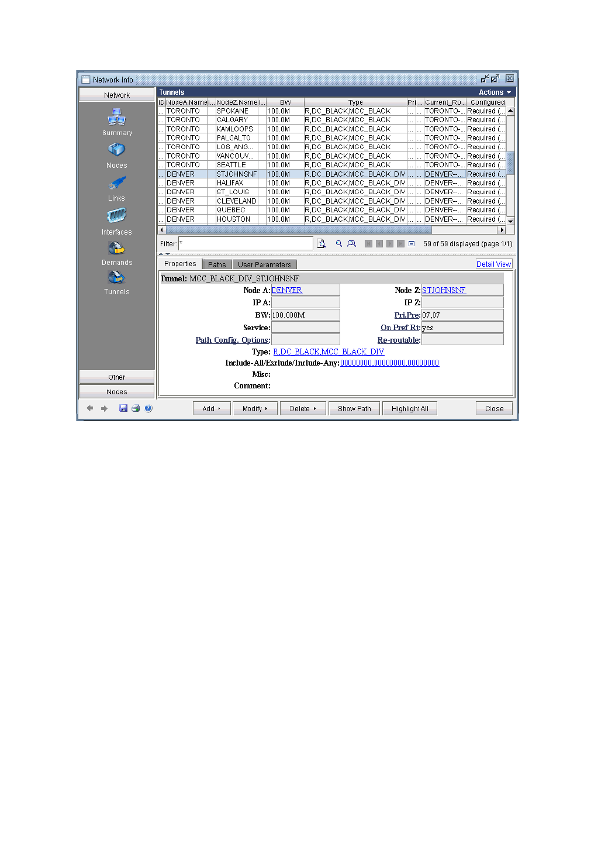Image resolution: width=591 pixels, height=868 pixels.
Task: Switch to the Paths tab
Action: coord(217,264)
